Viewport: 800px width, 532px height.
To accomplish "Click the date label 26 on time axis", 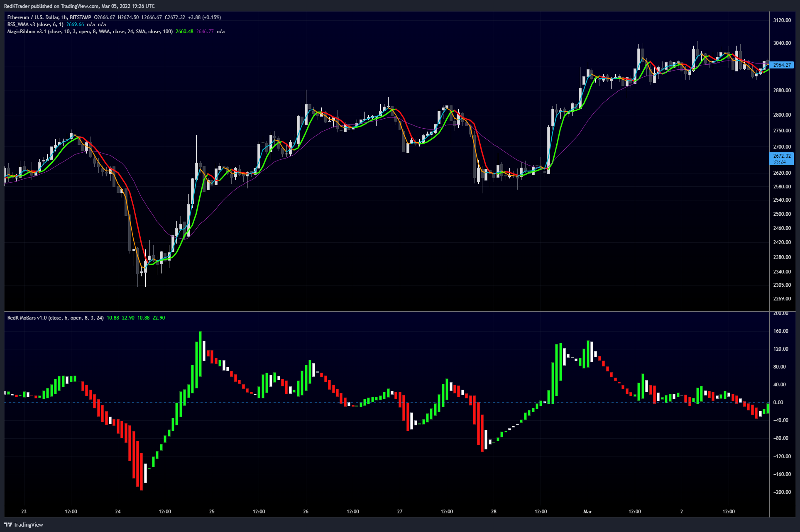I will (306, 512).
